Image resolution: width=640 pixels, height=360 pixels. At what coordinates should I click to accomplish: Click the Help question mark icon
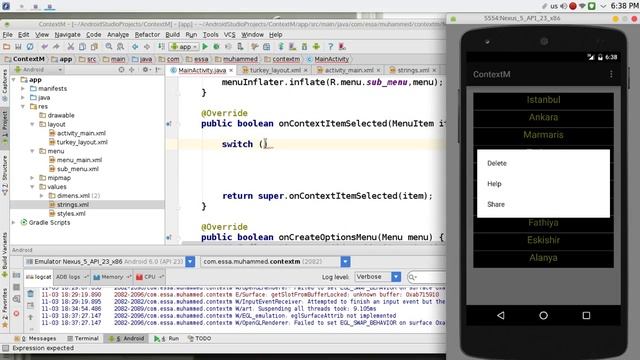(331, 47)
